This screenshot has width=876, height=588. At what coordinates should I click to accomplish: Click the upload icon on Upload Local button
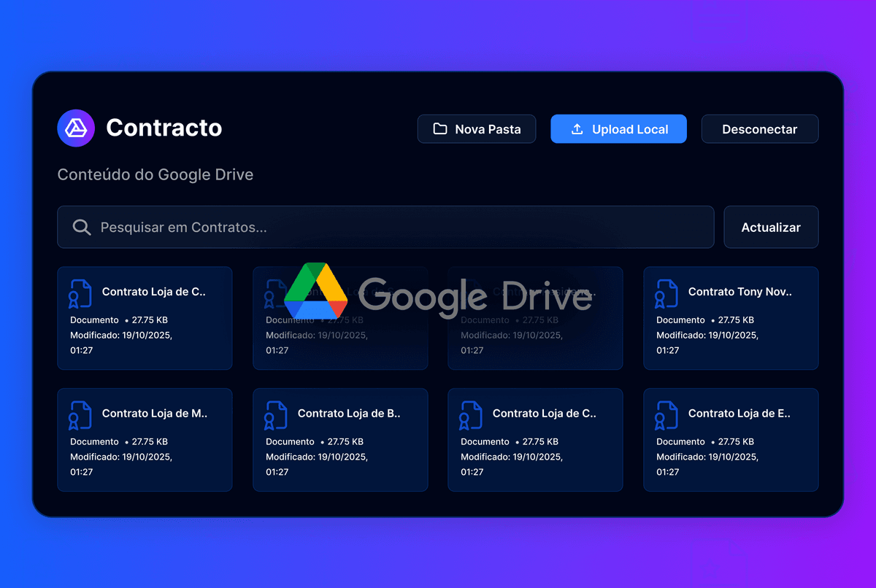pyautogui.click(x=577, y=128)
